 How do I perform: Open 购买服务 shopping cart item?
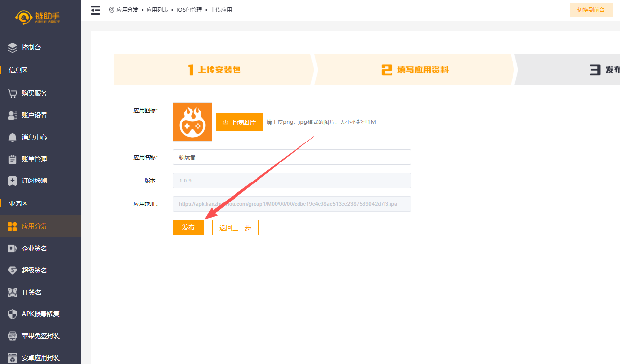(x=34, y=93)
